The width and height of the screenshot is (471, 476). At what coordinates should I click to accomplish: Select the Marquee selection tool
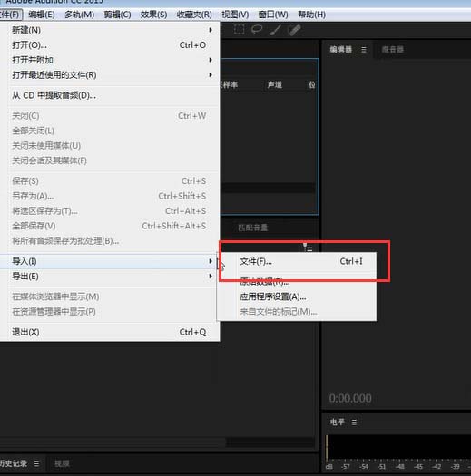(239, 30)
